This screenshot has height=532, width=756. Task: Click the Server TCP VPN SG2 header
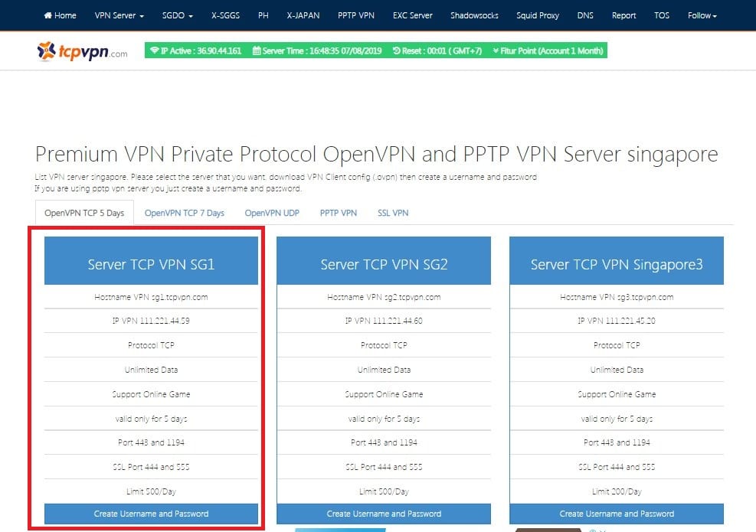[x=384, y=260]
